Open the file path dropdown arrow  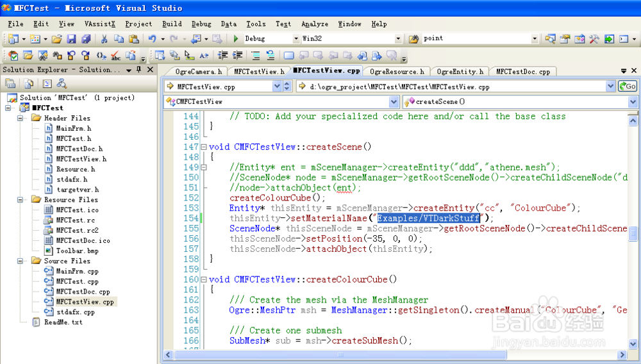point(610,87)
